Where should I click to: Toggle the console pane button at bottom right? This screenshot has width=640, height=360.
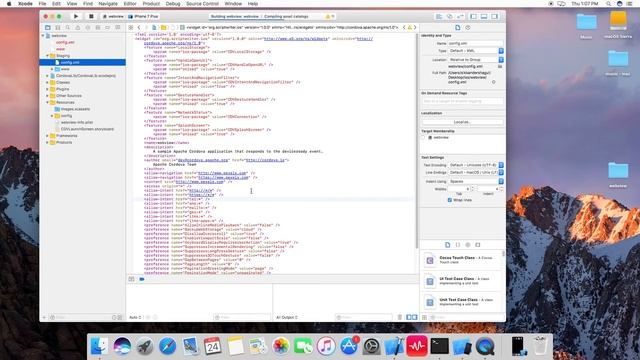pyautogui.click(x=414, y=317)
